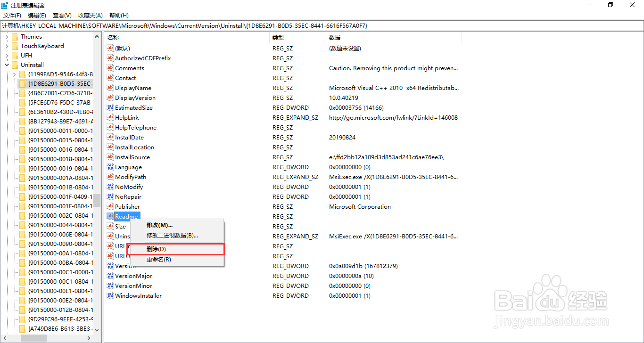Expand the {1199FAD5-9546-44f3 key node
This screenshot has height=343, width=644.
click(14, 74)
